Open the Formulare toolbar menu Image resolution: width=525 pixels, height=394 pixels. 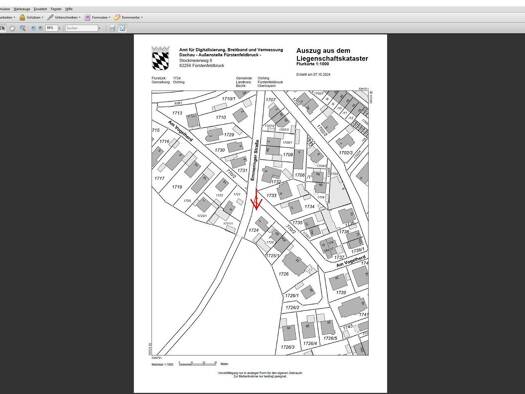97,17
